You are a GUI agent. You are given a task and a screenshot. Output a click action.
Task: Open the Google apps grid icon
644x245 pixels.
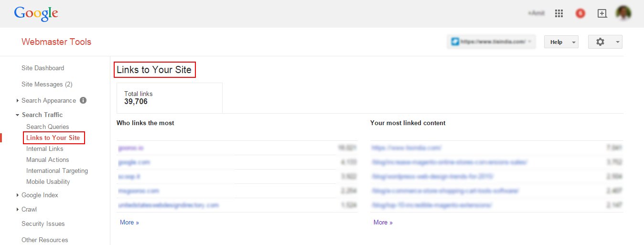click(559, 13)
